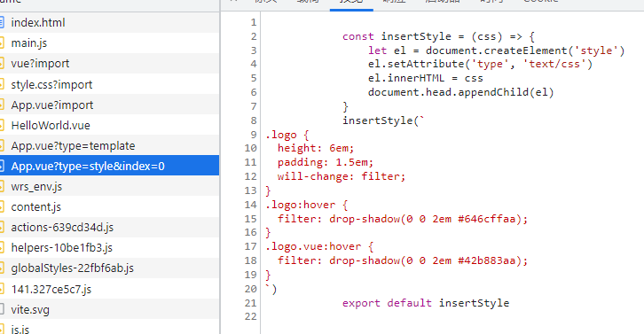Open the actions-639cd34d.js request

click(x=109, y=228)
